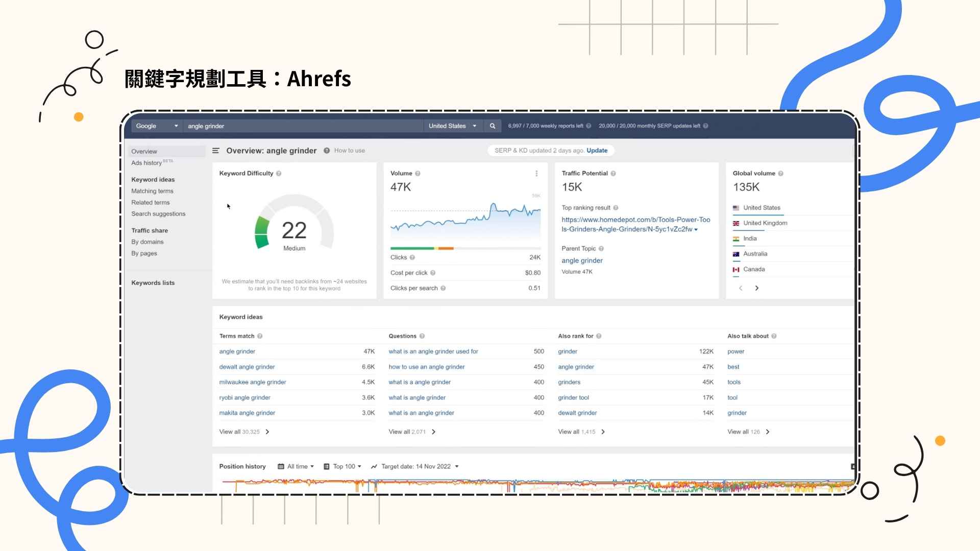
Task: Open Search suggestions in the sidebar
Action: tap(158, 214)
